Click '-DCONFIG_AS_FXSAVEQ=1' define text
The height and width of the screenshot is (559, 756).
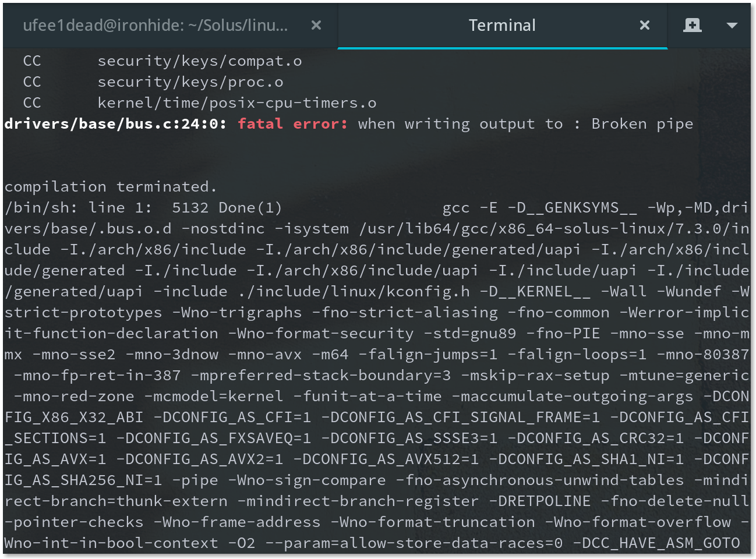click(214, 438)
